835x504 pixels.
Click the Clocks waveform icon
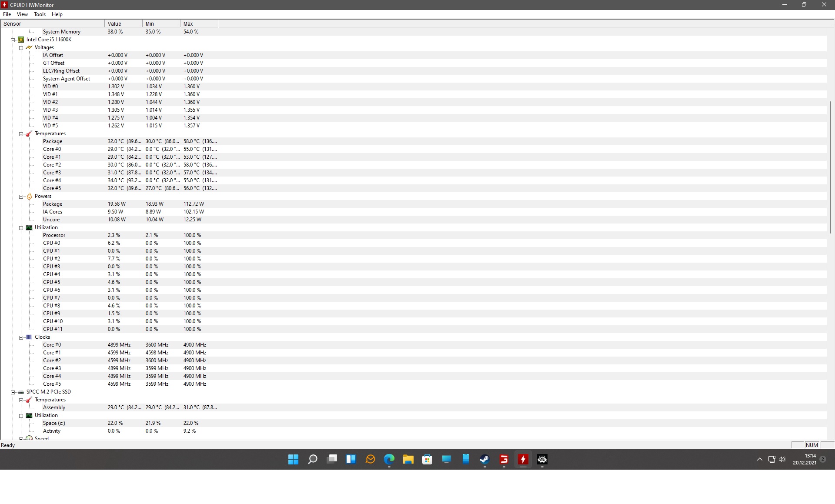coord(29,337)
